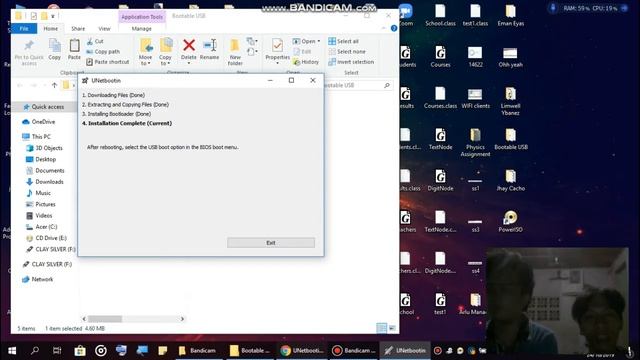Click the taskbar Search icon

coord(35,351)
